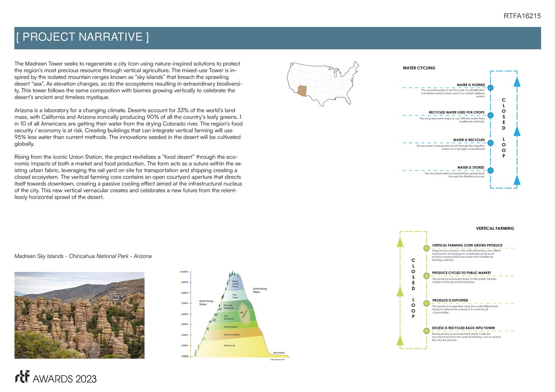Screen dimensions: 555x392
Task: Click the RTFA16215 entry code
Action: point(522,16)
